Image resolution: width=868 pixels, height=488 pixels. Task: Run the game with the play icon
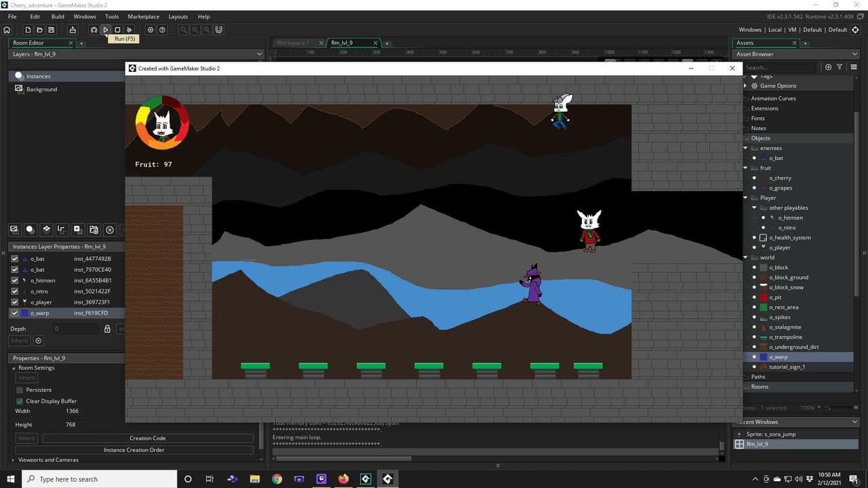point(106,30)
